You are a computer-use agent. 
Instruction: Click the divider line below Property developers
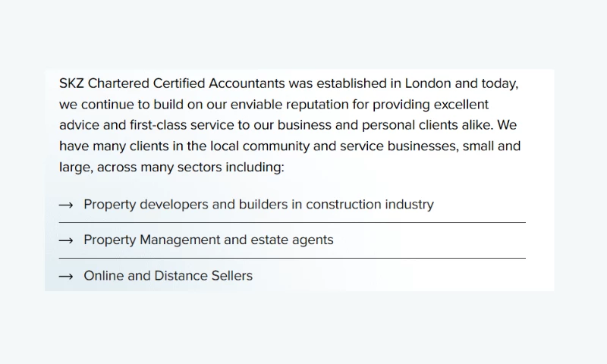[292, 222]
